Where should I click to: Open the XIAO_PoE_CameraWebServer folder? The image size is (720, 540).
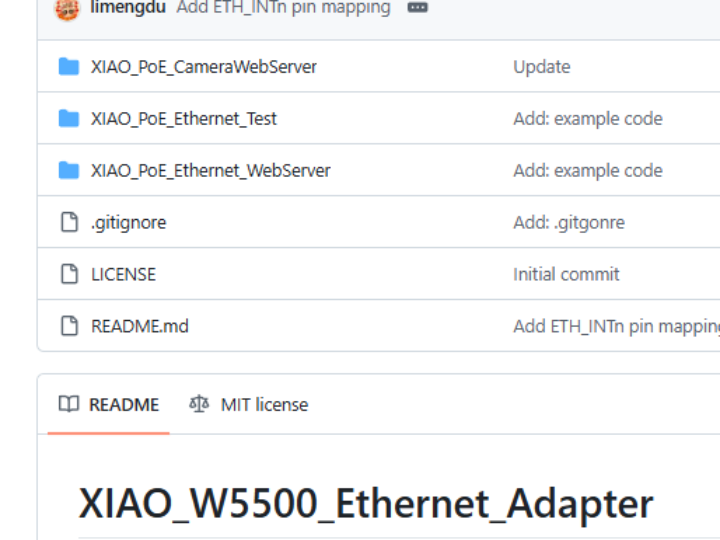204,67
